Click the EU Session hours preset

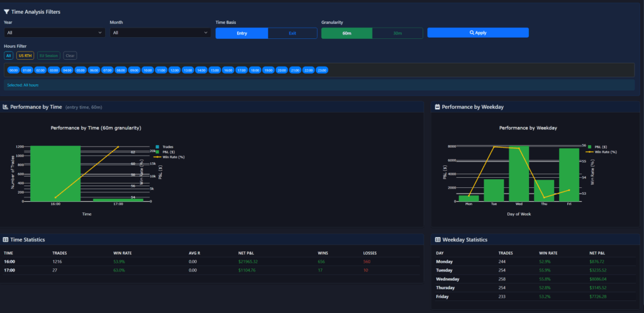tap(49, 55)
